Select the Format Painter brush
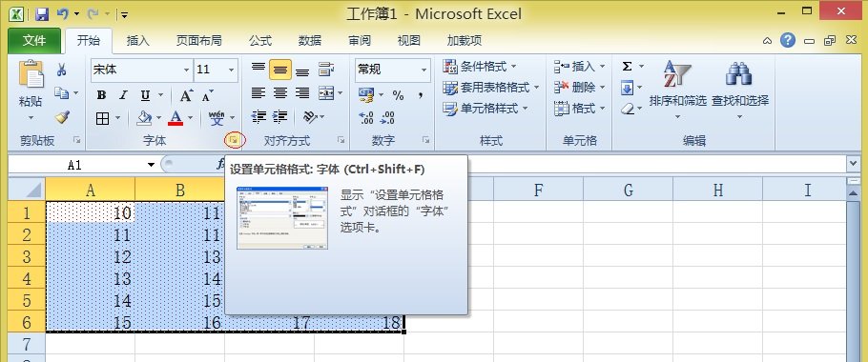 click(61, 117)
